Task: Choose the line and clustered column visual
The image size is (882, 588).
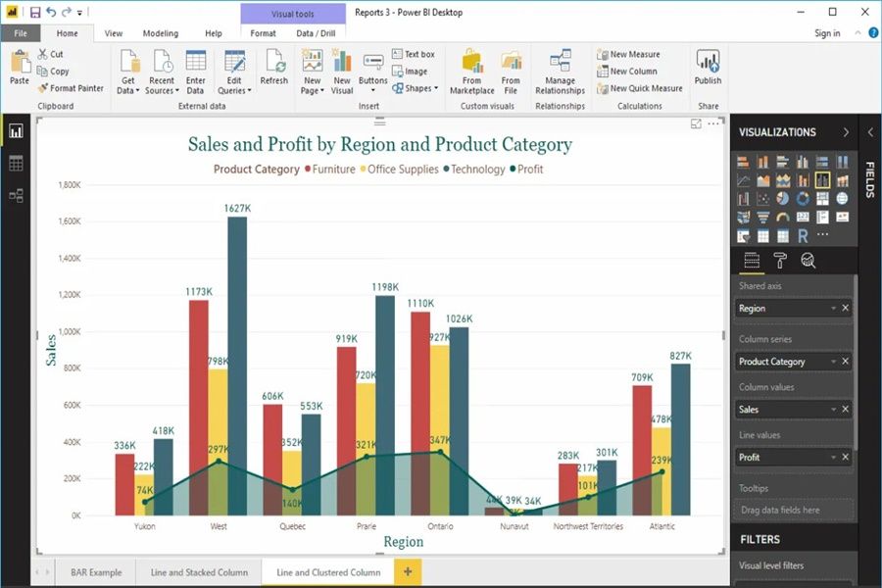Action: [x=822, y=180]
